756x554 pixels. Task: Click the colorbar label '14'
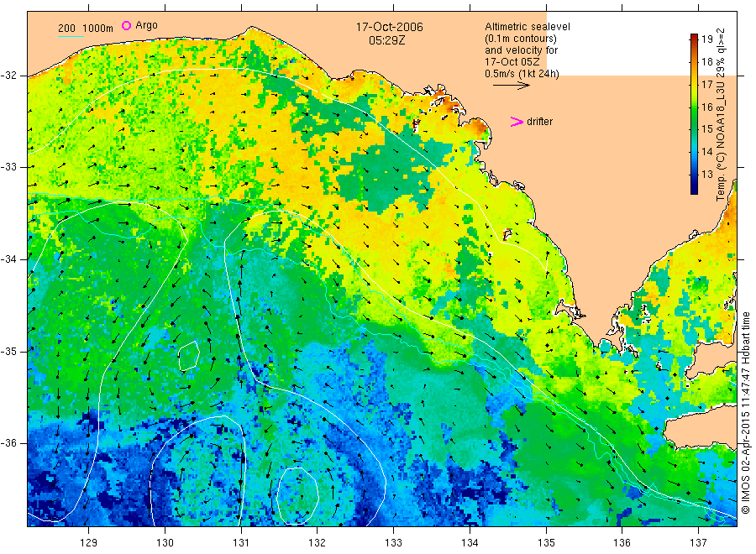pyautogui.click(x=706, y=152)
